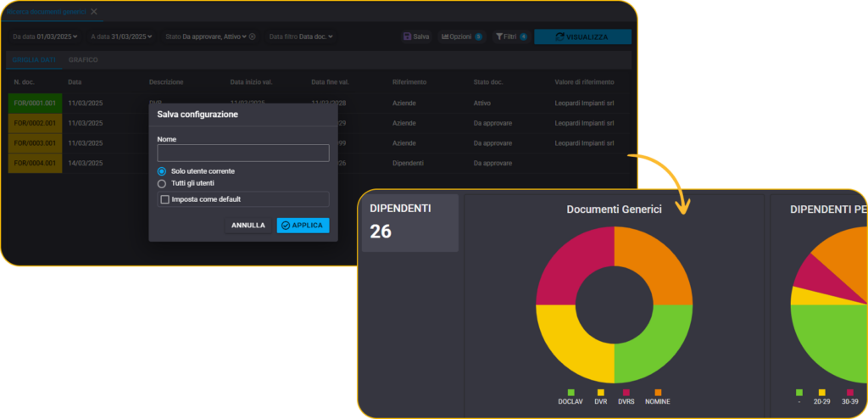
Task: Click the VISUALIZZA refresh icon
Action: [559, 36]
